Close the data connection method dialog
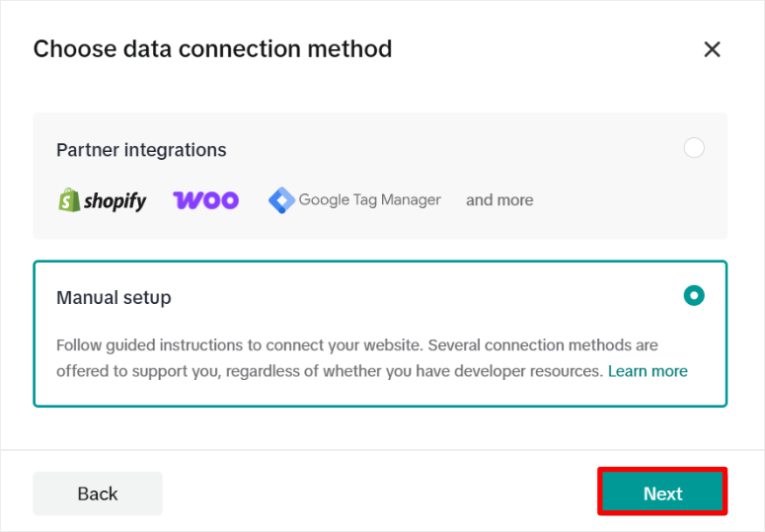 pyautogui.click(x=712, y=49)
